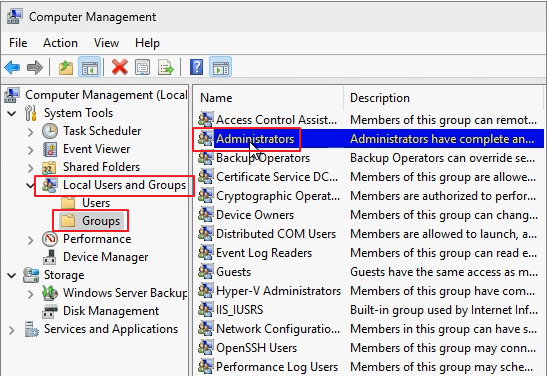Click the Storage node icon
This screenshot has width=547, height=376.
[x=31, y=275]
